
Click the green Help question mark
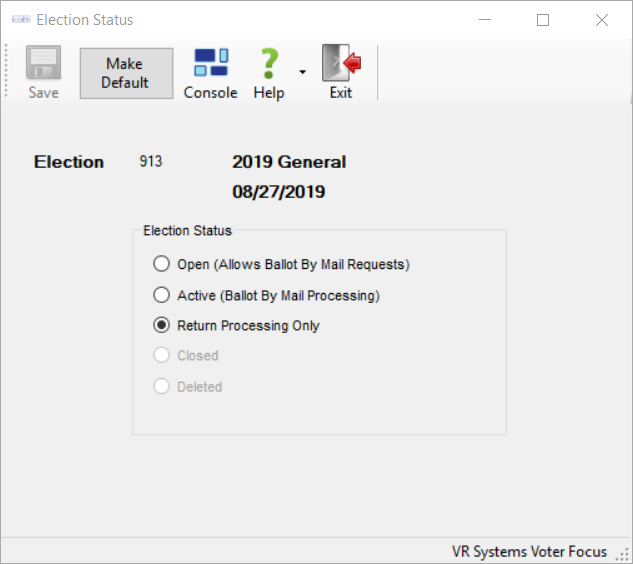click(269, 63)
